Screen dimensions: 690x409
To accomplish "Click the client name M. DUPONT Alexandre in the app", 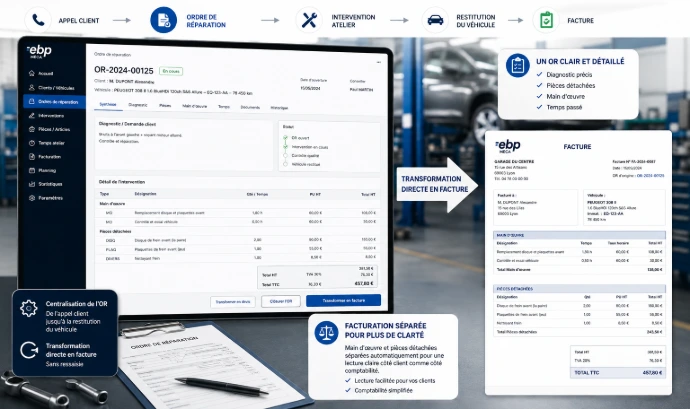I will pos(132,81).
